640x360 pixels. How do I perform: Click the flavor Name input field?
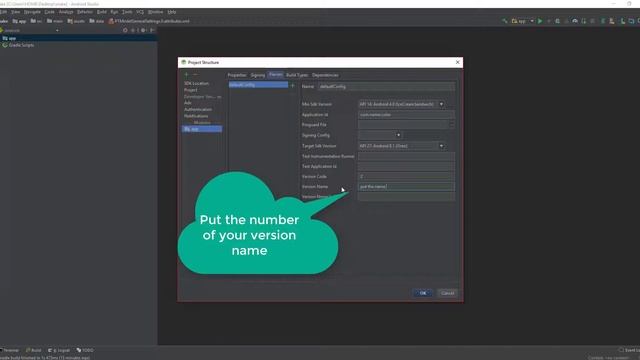pos(386,87)
